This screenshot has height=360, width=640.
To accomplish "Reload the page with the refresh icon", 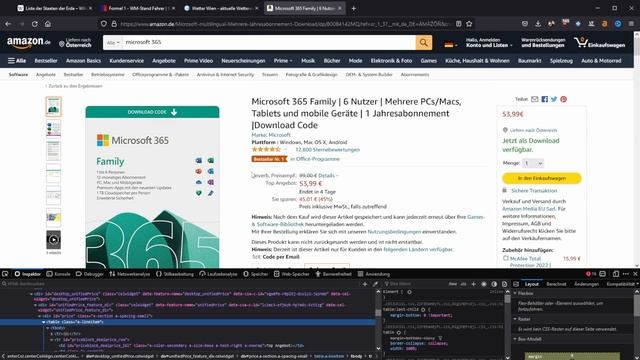I will pyautogui.click(x=35, y=24).
